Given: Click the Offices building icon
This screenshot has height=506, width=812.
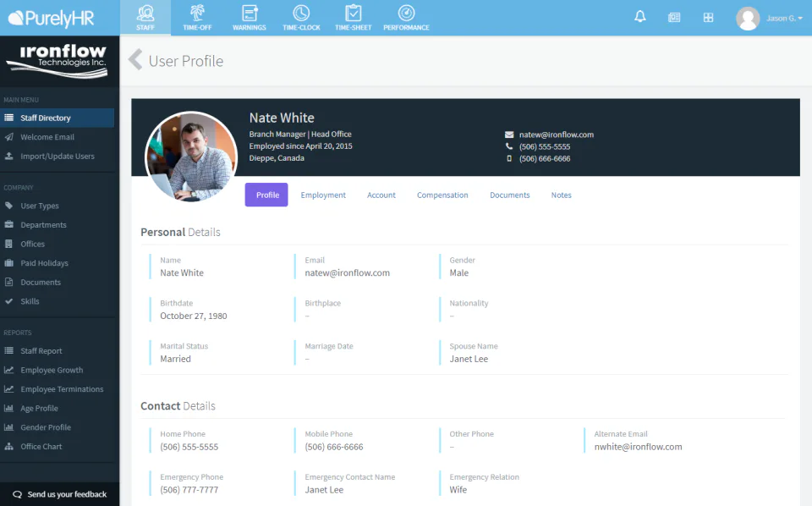Looking at the screenshot, I should click(8, 244).
